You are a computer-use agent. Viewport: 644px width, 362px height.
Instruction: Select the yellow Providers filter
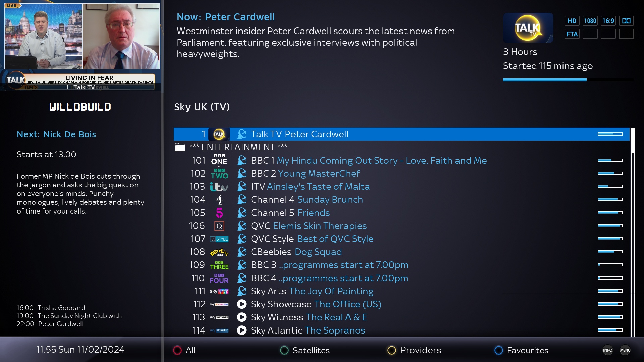(414, 350)
